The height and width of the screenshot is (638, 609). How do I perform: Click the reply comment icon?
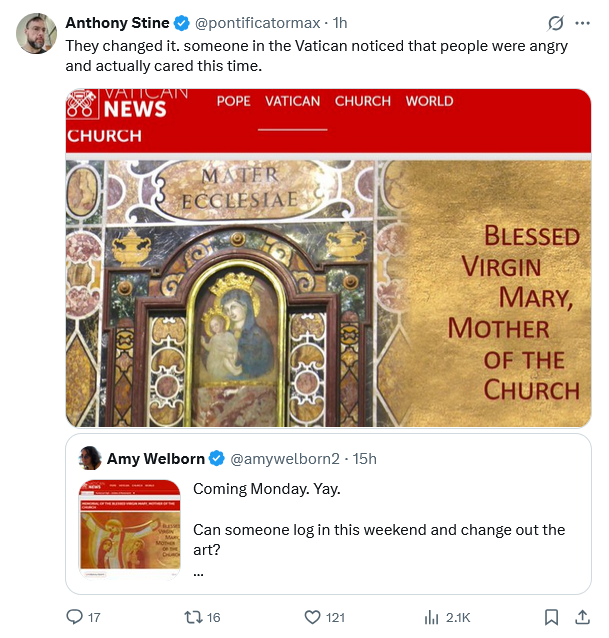(75, 617)
